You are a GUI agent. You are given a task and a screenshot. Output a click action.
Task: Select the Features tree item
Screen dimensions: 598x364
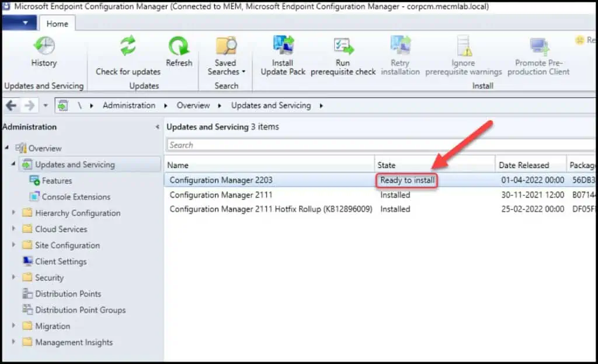pyautogui.click(x=57, y=181)
